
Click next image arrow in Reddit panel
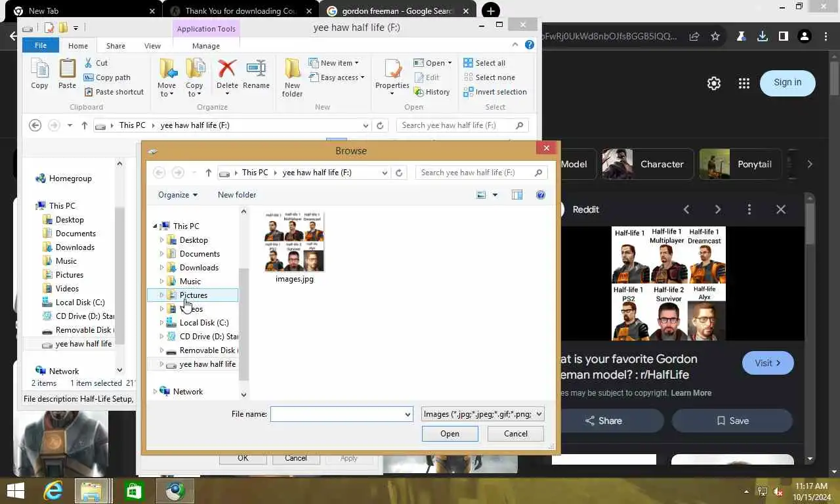(718, 209)
